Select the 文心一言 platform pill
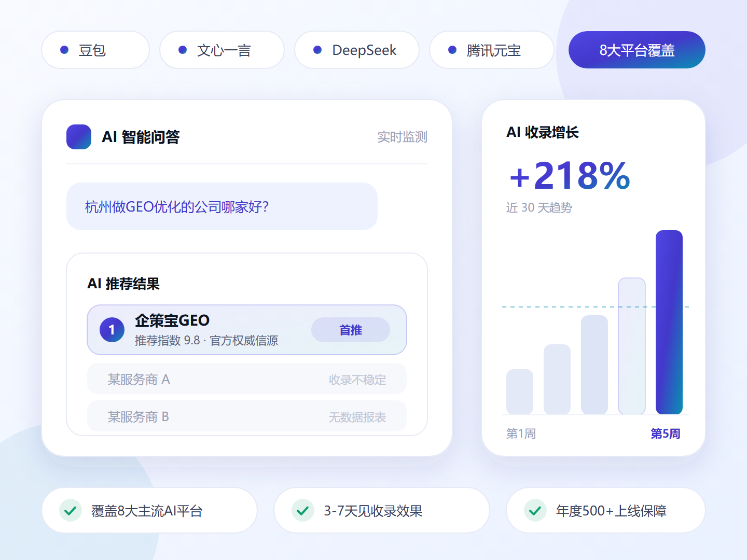 (222, 50)
